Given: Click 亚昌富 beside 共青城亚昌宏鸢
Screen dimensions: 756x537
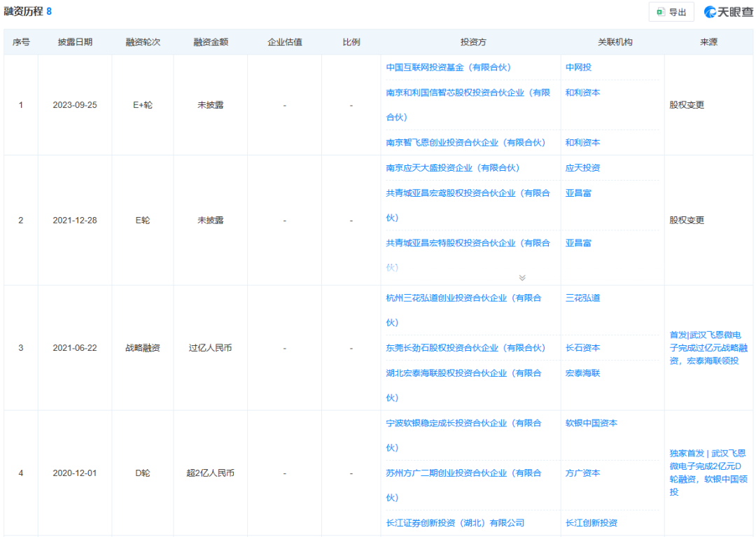Looking at the screenshot, I should click(578, 193).
